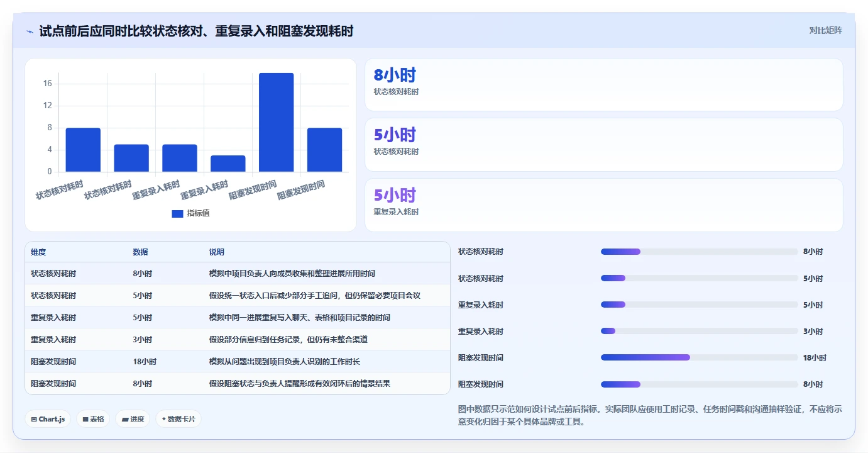Screen dimensions: 868x453
Task: Select table cell 模拟中同一进展重复写入聊天、表格和项目记录的时间
Action: pos(300,318)
